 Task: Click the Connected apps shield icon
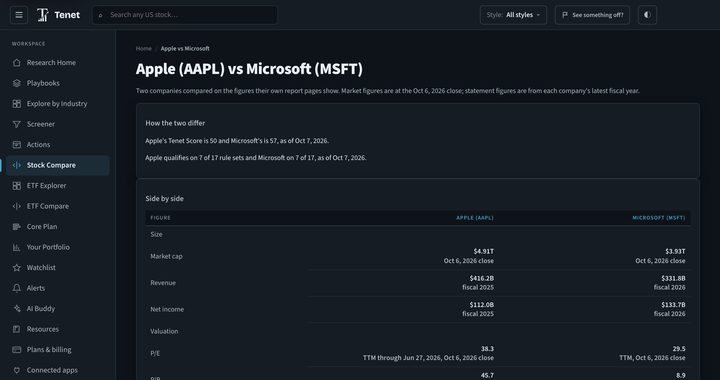tap(17, 370)
